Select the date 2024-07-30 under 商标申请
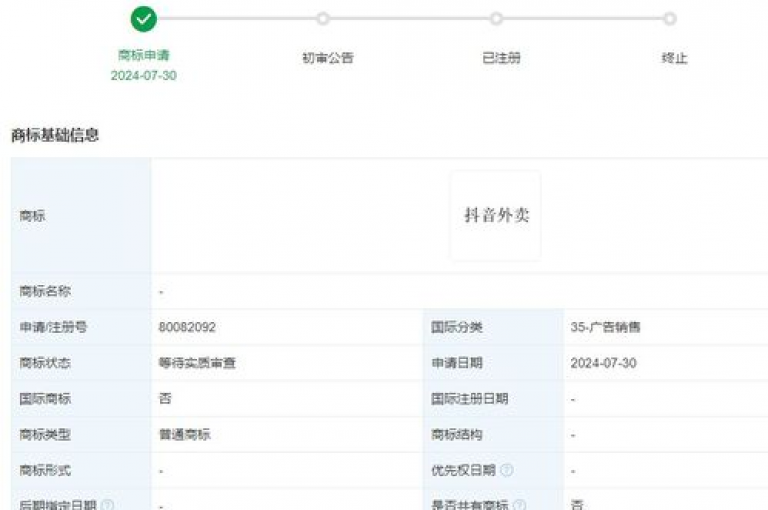 144,75
